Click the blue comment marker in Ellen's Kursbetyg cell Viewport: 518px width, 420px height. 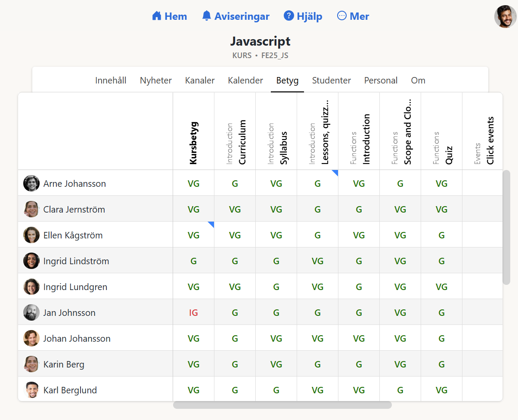tap(211, 224)
